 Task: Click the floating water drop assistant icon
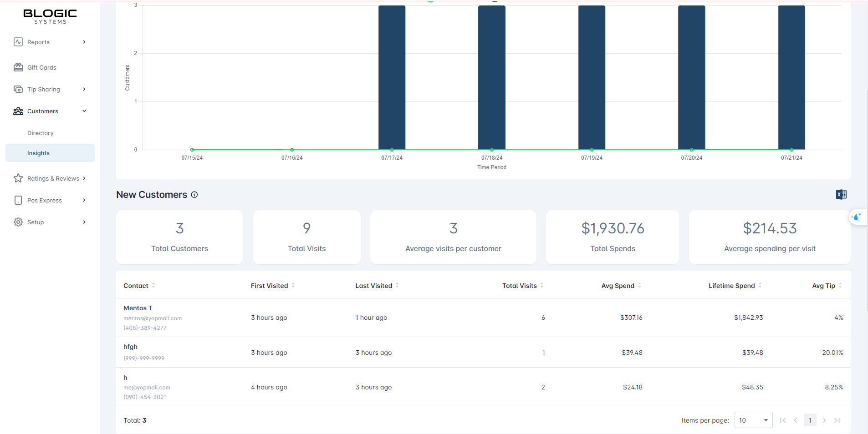click(857, 217)
